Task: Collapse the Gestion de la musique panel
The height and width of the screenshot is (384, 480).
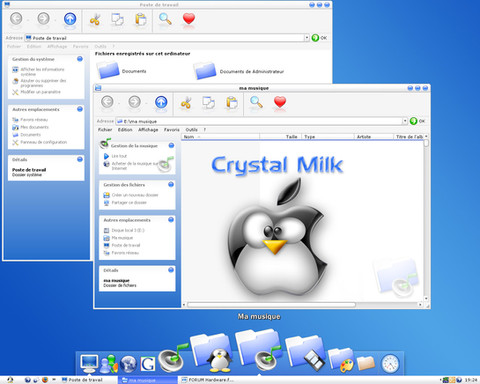Action: pos(171,145)
